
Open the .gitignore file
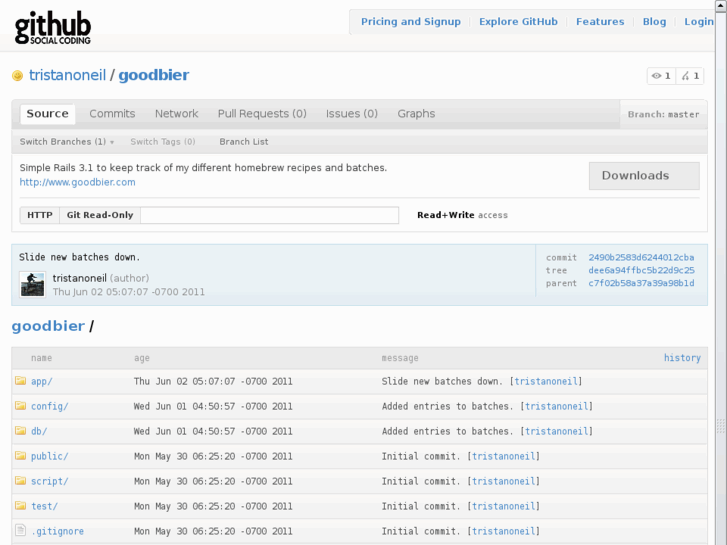pos(57,532)
